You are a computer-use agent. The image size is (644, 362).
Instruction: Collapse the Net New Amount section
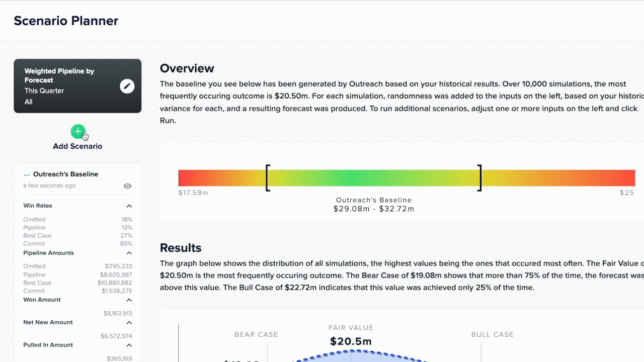point(129,323)
